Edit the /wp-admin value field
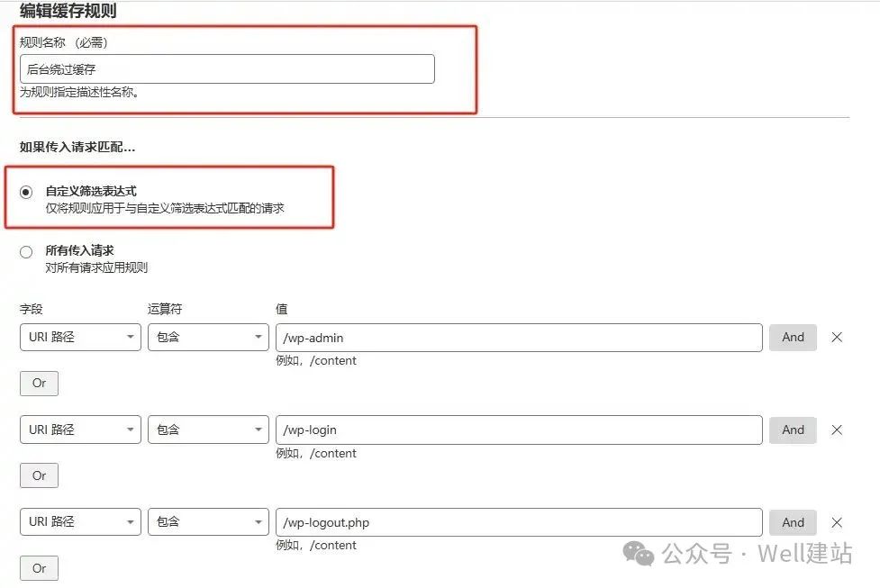The width and height of the screenshot is (880, 588). [x=519, y=338]
